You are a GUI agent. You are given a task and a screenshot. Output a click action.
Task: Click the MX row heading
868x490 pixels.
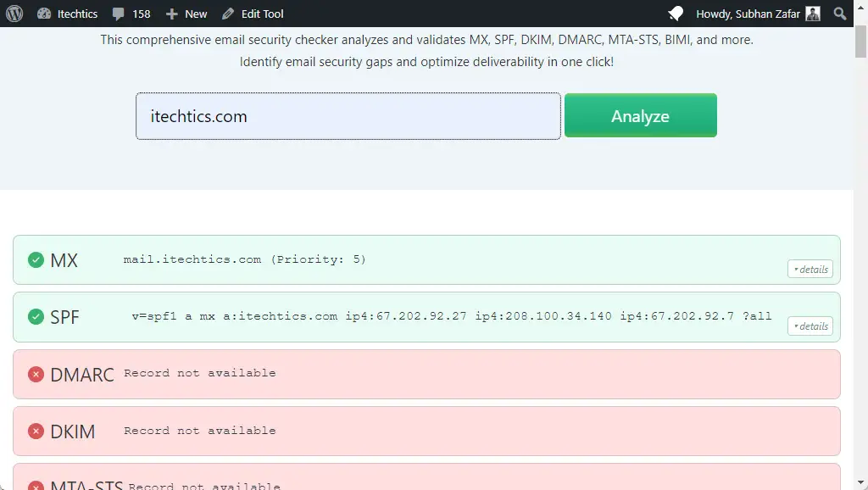[64, 260]
